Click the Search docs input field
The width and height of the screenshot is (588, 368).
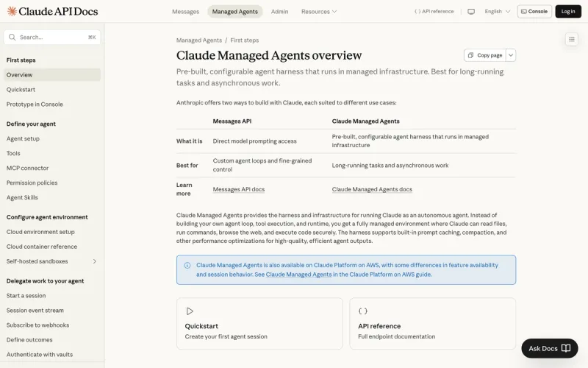coord(52,38)
